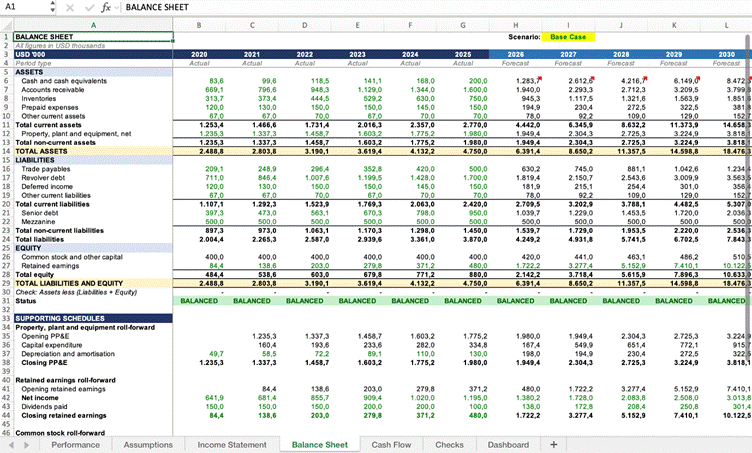
Task: Click the 'Net income' row label
Action: [x=40, y=398]
